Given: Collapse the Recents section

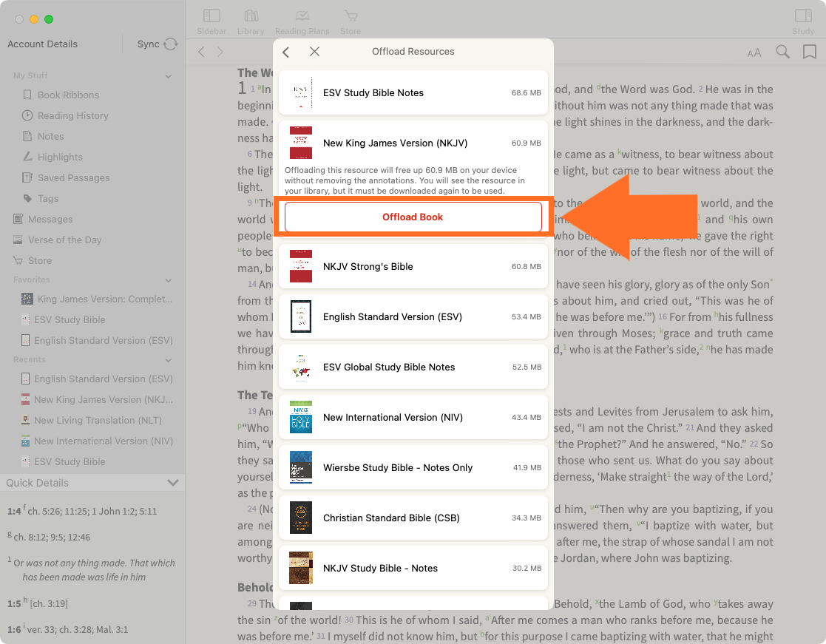Looking at the screenshot, I should pyautogui.click(x=168, y=360).
